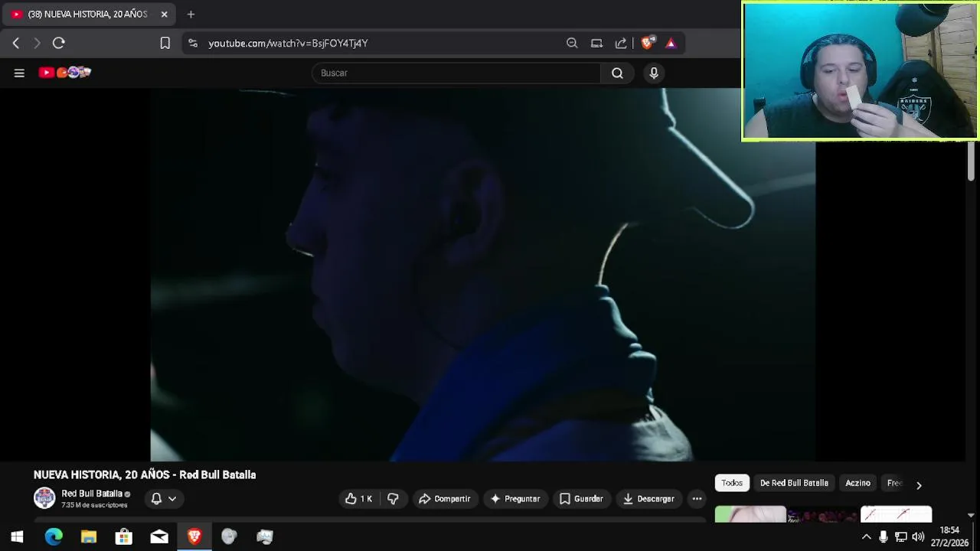Image resolution: width=980 pixels, height=551 pixels.
Task: Click the Preguntar button
Action: [x=515, y=499]
